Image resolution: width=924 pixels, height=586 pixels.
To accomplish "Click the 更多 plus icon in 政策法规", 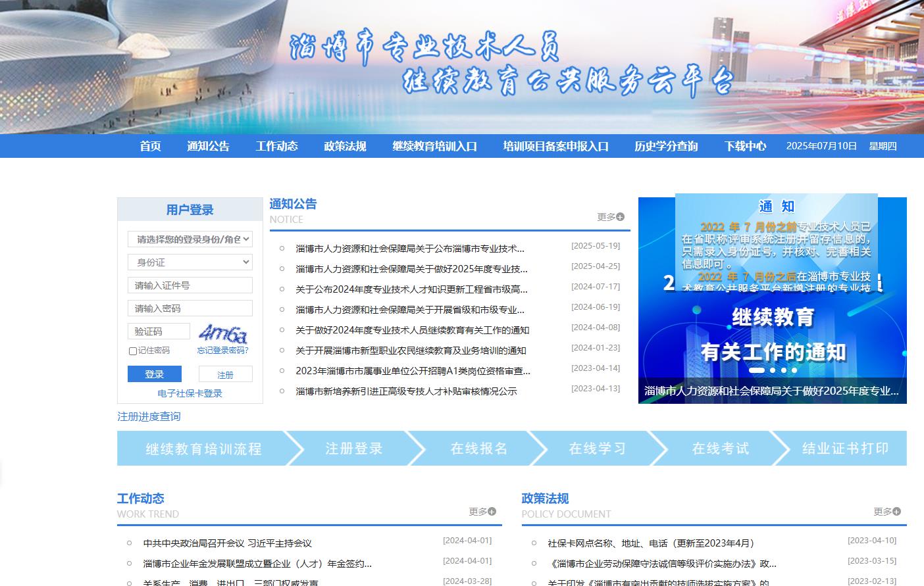I will click(x=896, y=512).
